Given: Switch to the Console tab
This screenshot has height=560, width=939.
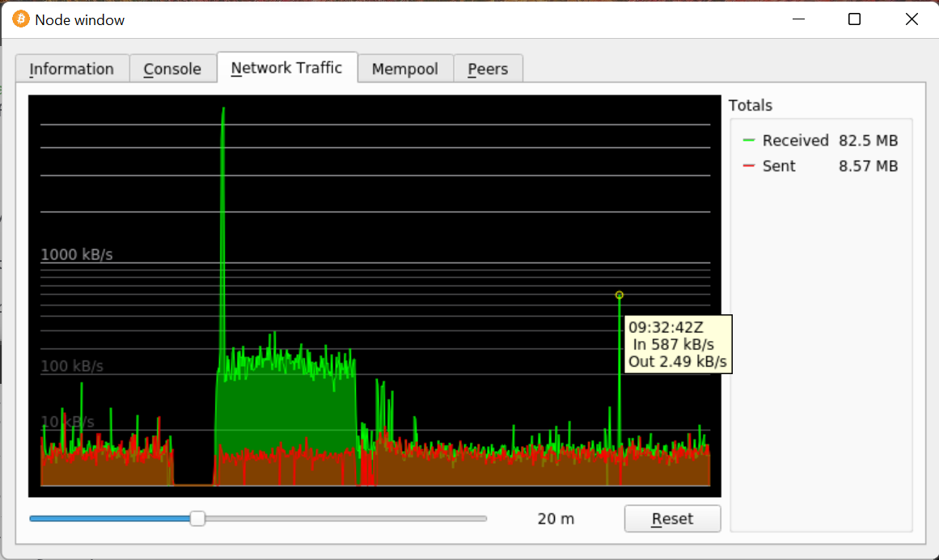Looking at the screenshot, I should pos(172,69).
